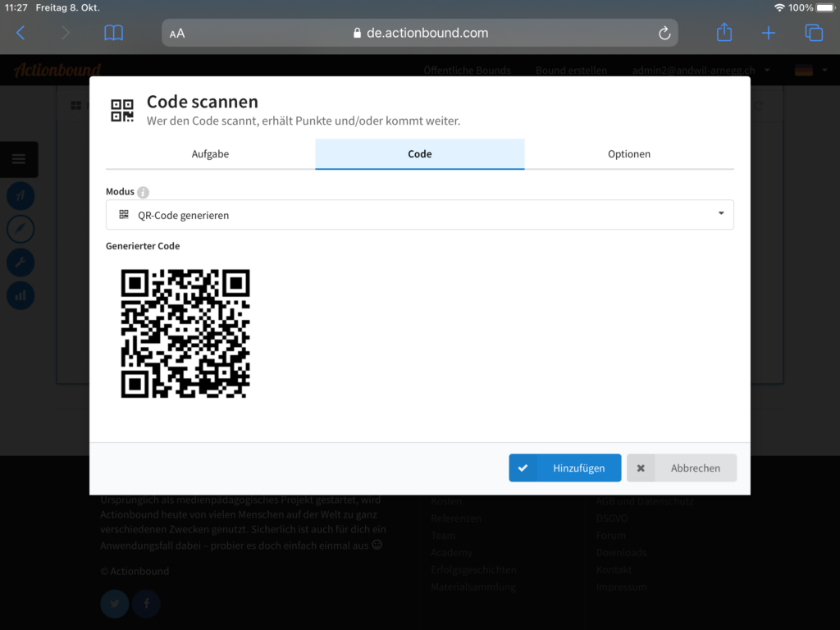Go back using Safari back arrow
Screen dimensions: 840x630
21,33
